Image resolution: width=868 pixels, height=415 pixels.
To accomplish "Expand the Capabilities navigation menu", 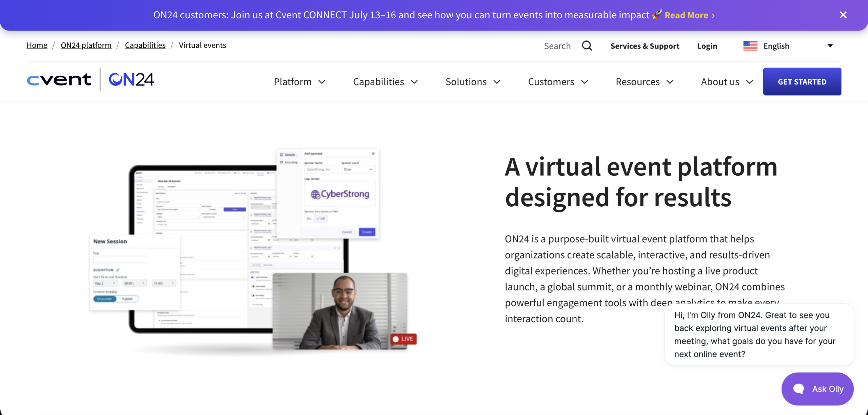I will tap(385, 82).
